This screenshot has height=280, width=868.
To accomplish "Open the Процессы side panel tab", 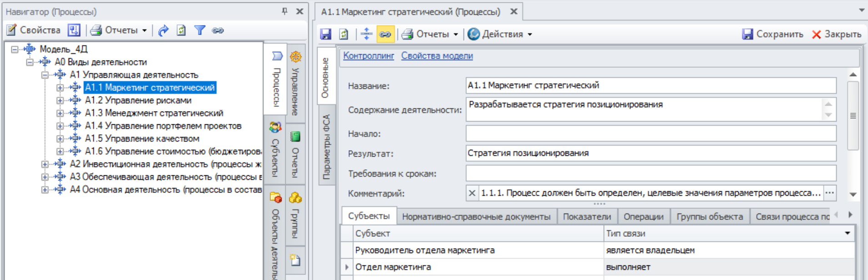I will click(x=276, y=80).
